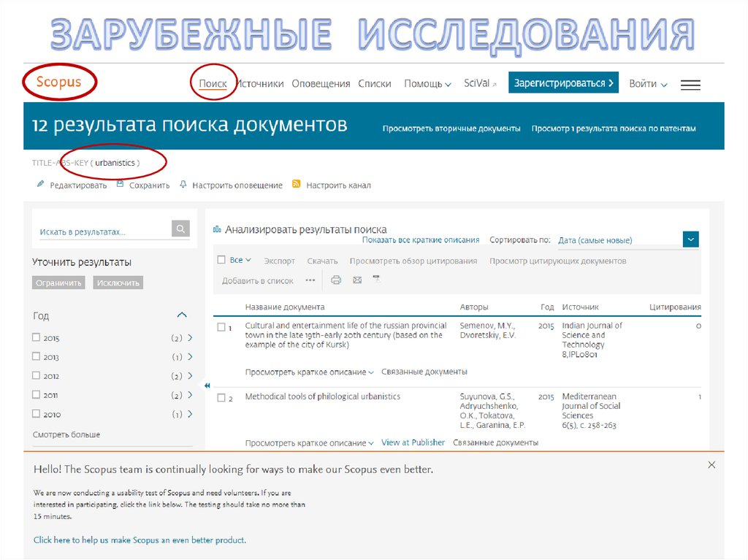Click the Scopus logo
This screenshot has width=748, height=560.
(x=59, y=82)
